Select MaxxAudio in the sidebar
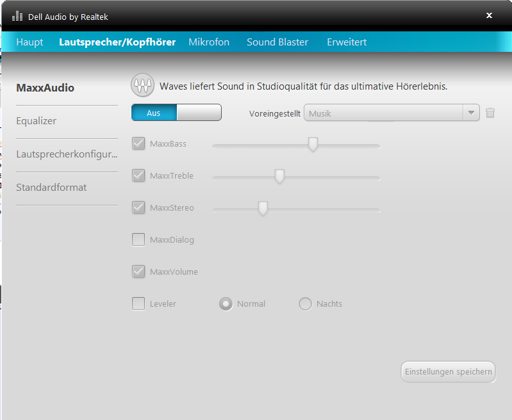512x420 pixels. coord(45,88)
